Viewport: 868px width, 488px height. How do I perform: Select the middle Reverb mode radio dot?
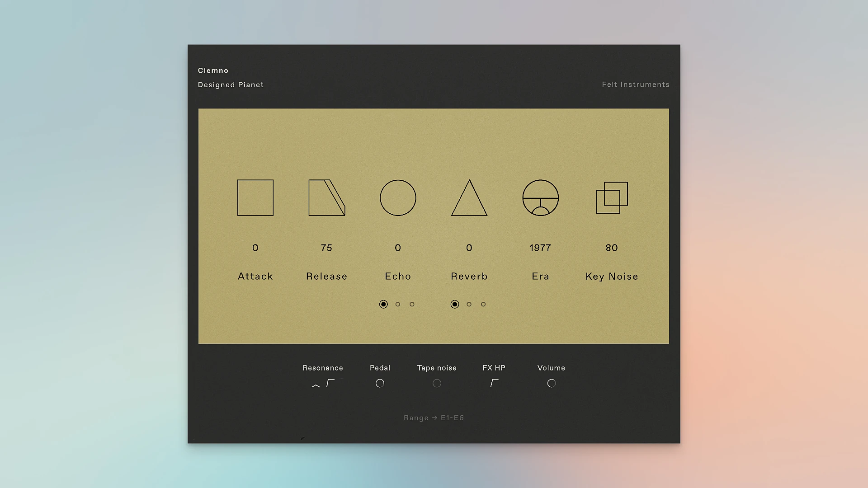pos(469,304)
